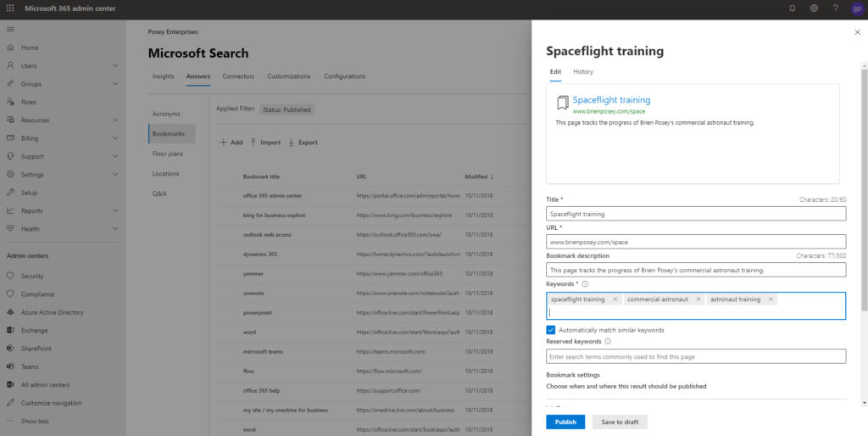Click the Show less ellipsis icon
This screenshot has height=436, width=868.
click(x=10, y=421)
